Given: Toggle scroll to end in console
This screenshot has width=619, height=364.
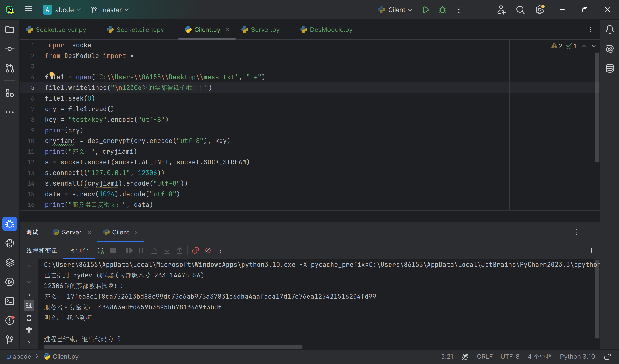Looking at the screenshot, I should (29, 305).
